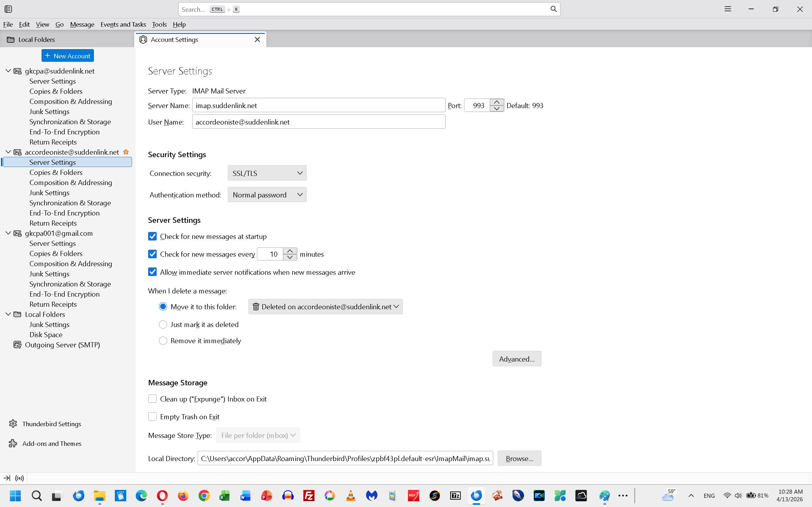The image size is (812, 507).
Task: Increase the check interval minutes stepper
Action: coord(290,251)
